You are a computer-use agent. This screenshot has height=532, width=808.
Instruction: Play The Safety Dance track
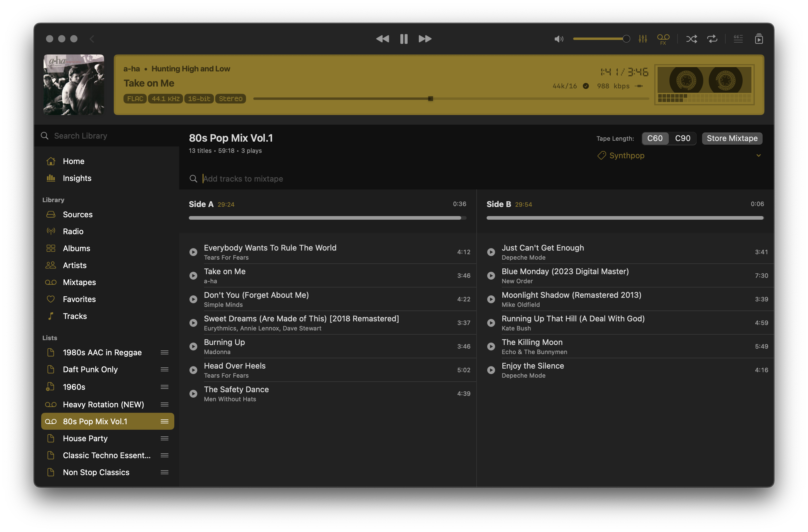[x=193, y=393]
